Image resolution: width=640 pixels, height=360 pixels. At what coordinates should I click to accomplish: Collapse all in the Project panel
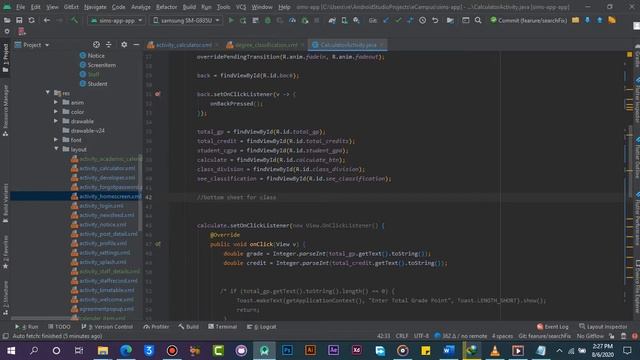point(109,45)
